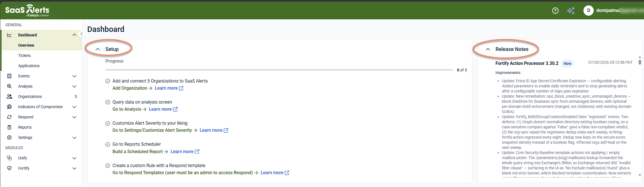Collapse the Setup panel chevron
Viewport: 644px width, 187px height.
[x=98, y=49]
